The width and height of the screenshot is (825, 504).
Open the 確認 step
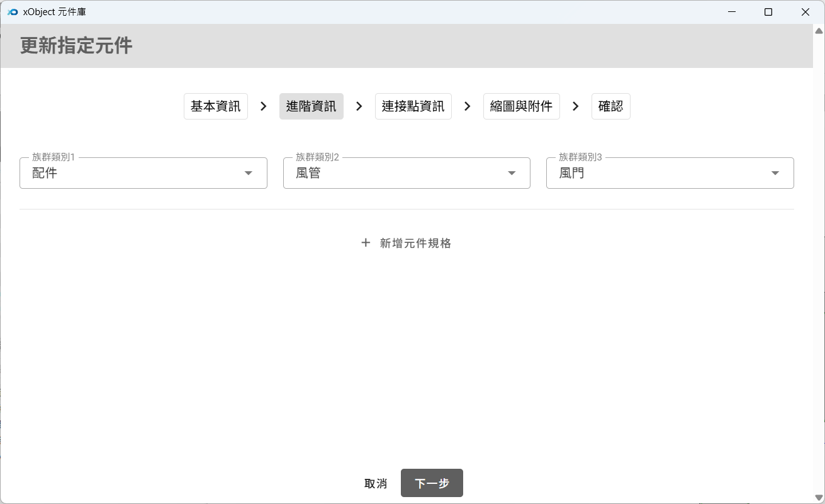(x=610, y=106)
